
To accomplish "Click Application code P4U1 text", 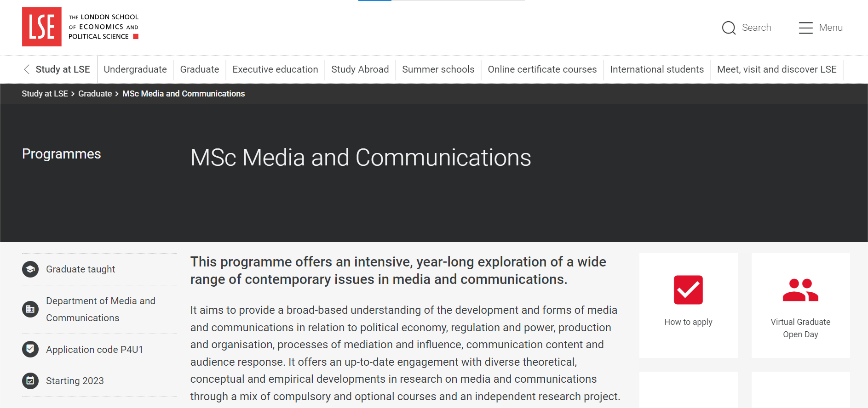I will point(94,350).
